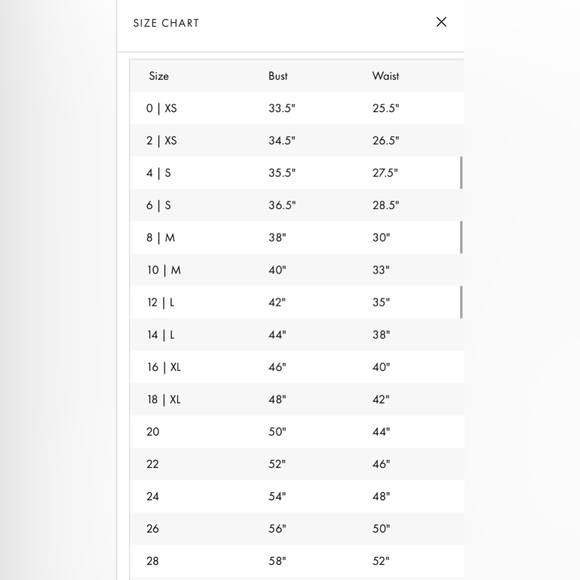Close the Size Chart panel

tap(441, 22)
